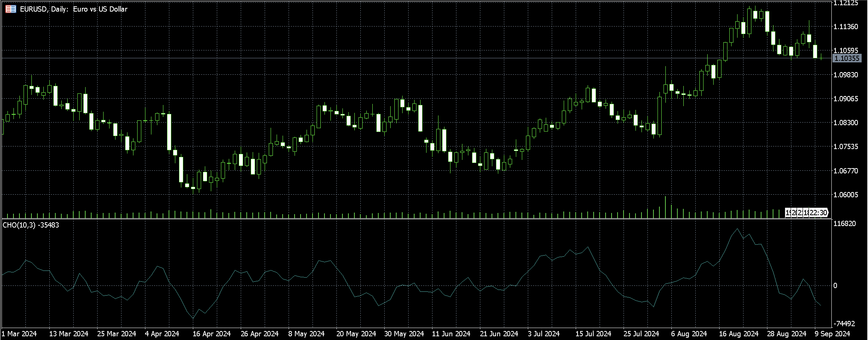Click the -74492 oscillator scale value

[845, 324]
